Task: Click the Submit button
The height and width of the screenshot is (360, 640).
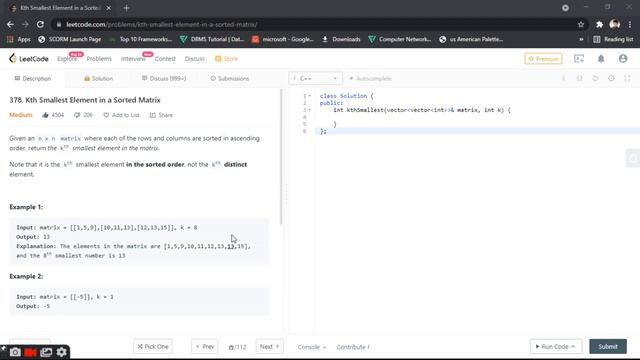Action: pos(608,347)
